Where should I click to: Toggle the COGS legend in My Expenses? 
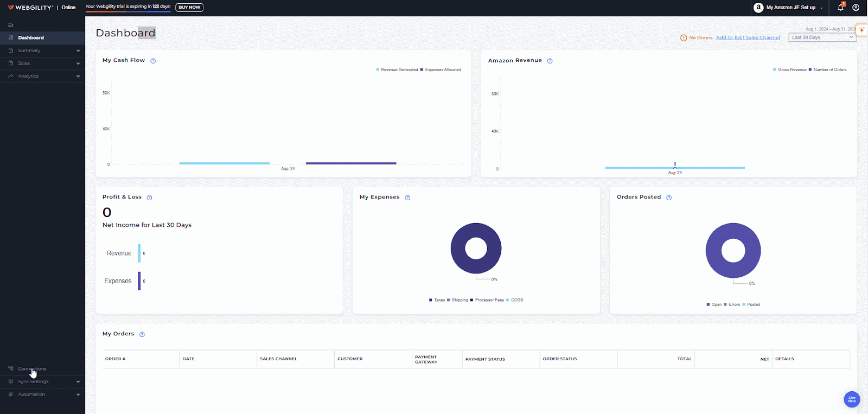pos(516,300)
